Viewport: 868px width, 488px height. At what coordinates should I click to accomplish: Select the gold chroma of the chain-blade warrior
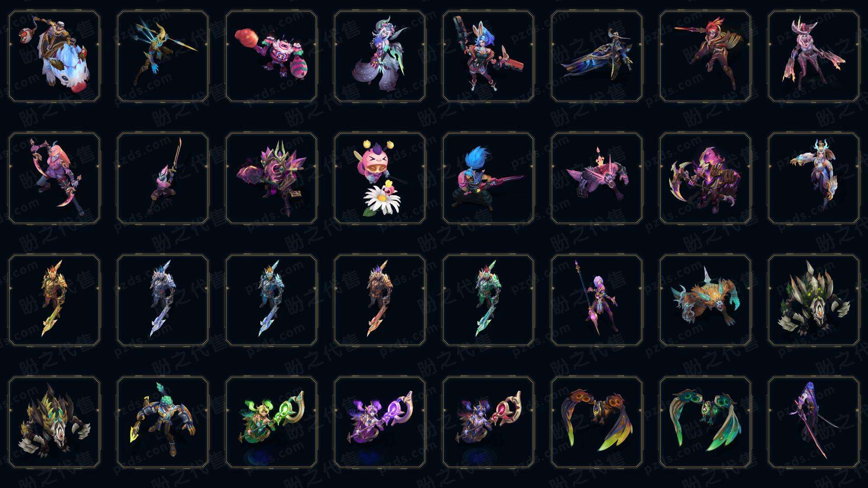click(54, 300)
